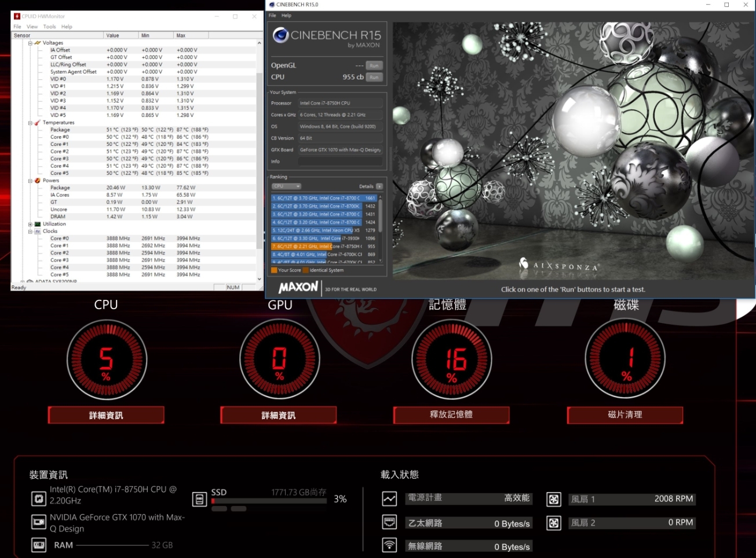The height and width of the screenshot is (558, 756).
Task: Click the Value column header
Action: 121,35
